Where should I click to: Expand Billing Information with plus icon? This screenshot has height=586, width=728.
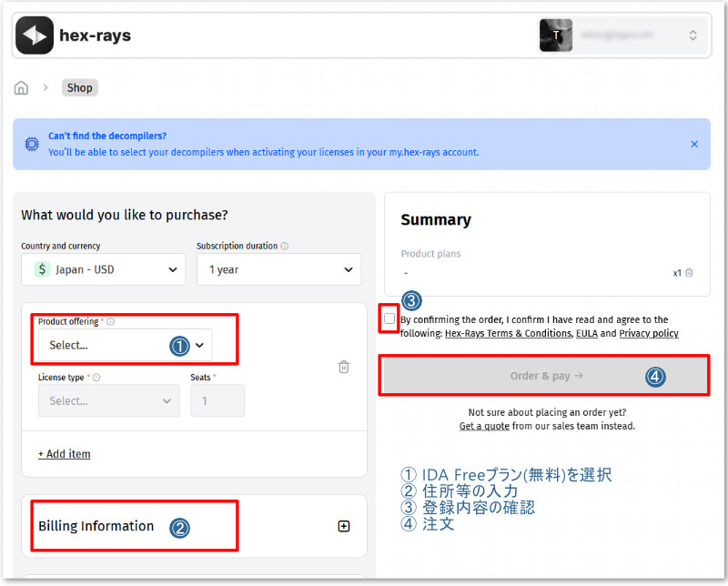(344, 526)
